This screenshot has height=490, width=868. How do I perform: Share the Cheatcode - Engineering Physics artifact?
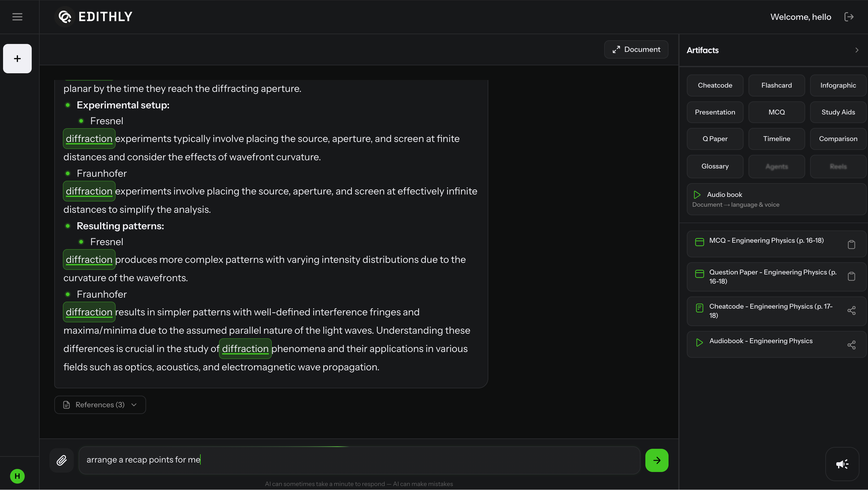852,310
